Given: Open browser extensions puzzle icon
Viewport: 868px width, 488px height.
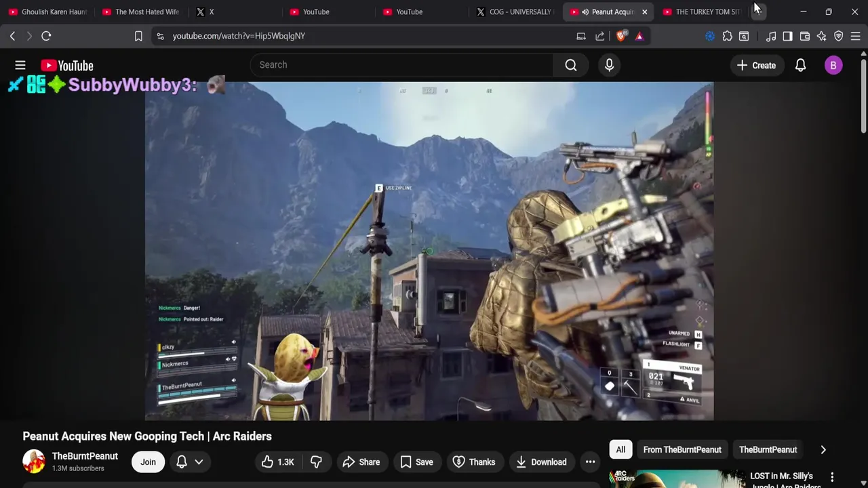Looking at the screenshot, I should 727,36.
